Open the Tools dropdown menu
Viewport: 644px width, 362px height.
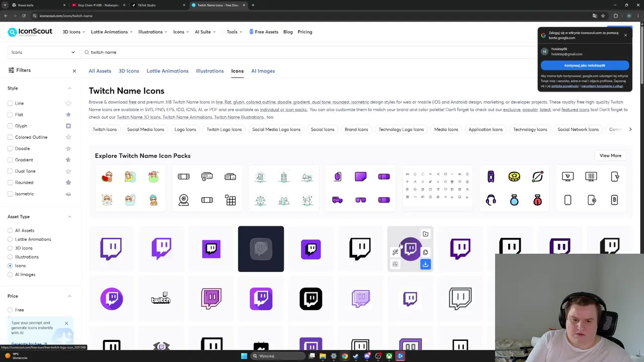pos(234,32)
